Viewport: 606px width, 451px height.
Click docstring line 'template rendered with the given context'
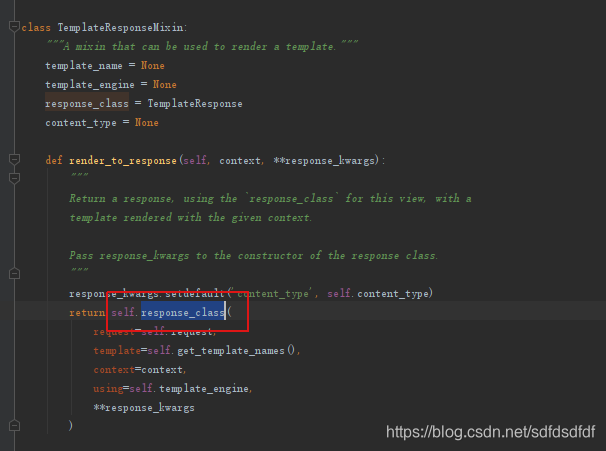pos(190,218)
